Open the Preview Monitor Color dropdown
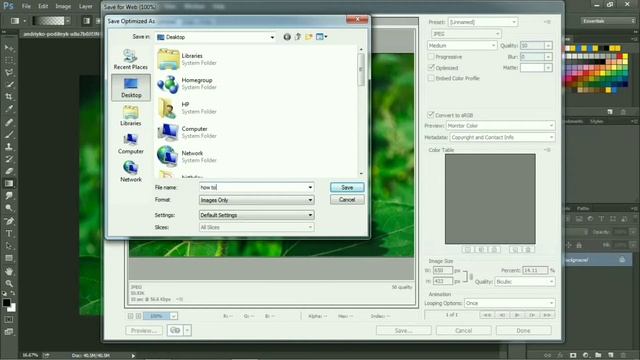640x360 pixels. tap(500, 126)
